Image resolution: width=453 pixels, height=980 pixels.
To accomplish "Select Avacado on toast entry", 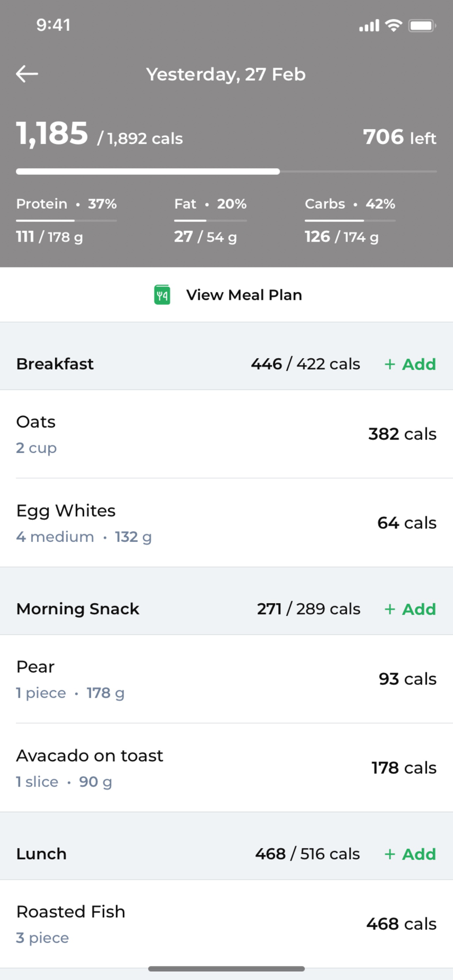I will pos(226,768).
